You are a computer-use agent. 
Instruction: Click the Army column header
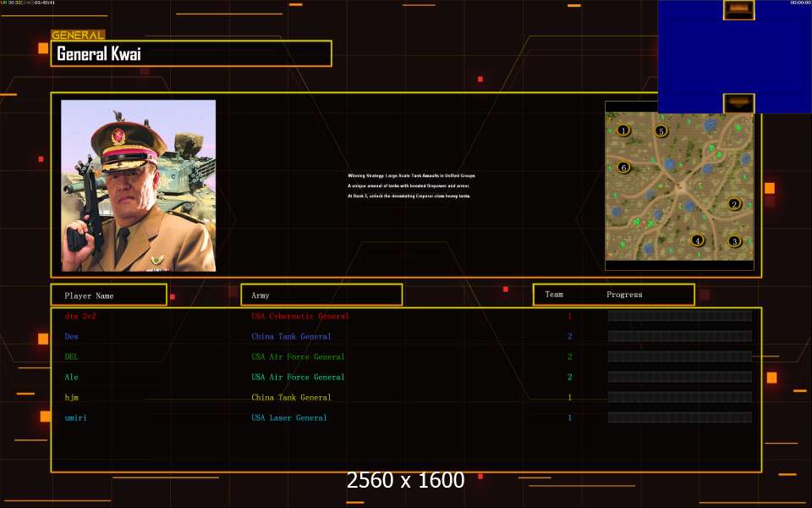point(321,295)
